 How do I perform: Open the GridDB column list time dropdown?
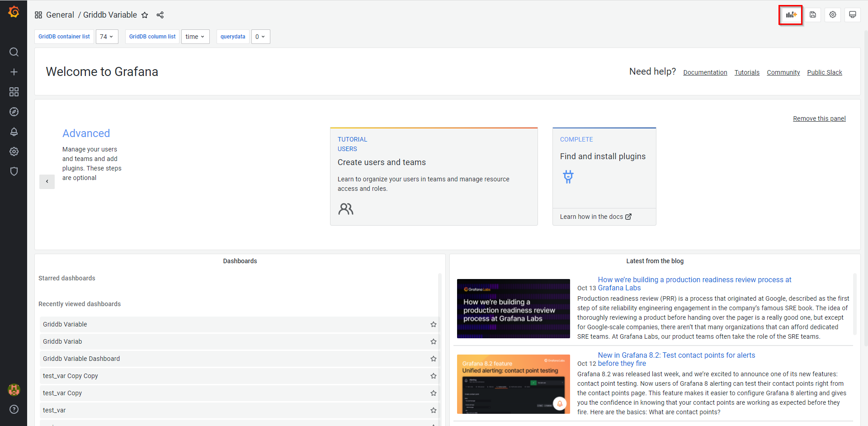[x=195, y=37]
